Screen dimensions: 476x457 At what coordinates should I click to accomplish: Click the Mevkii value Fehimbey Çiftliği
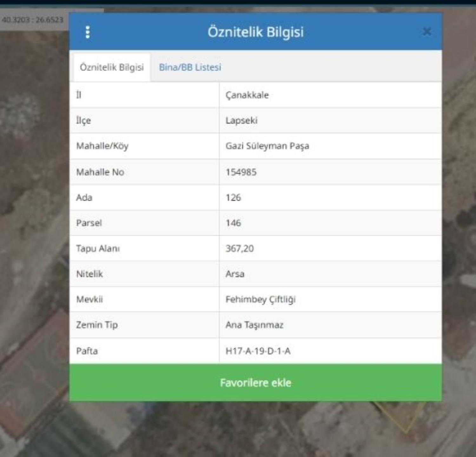click(x=260, y=299)
